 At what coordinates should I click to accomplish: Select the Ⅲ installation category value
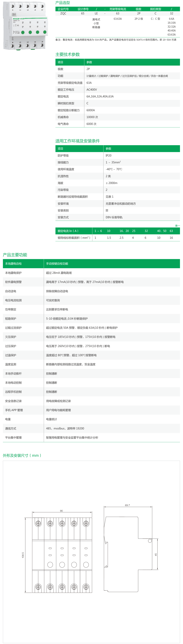point(107,211)
